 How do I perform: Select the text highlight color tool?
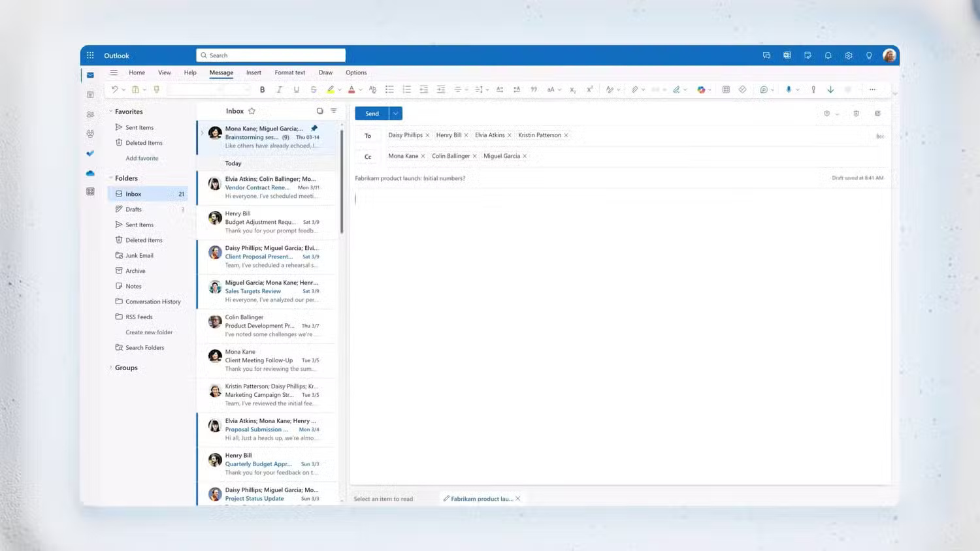pyautogui.click(x=331, y=89)
